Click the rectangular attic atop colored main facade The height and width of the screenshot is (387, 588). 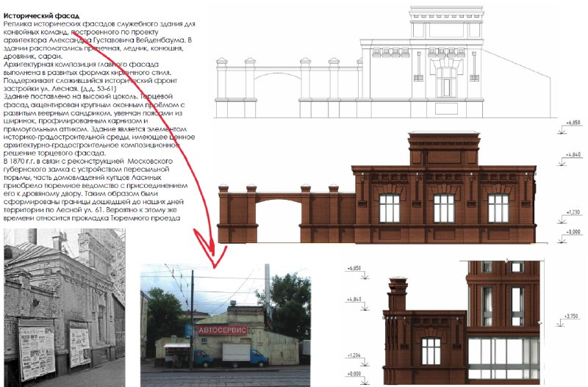[x=444, y=149]
